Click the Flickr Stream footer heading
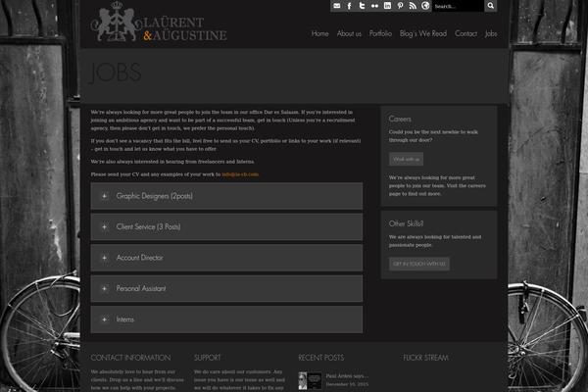Image resolution: width=588 pixels, height=392 pixels. (425, 358)
